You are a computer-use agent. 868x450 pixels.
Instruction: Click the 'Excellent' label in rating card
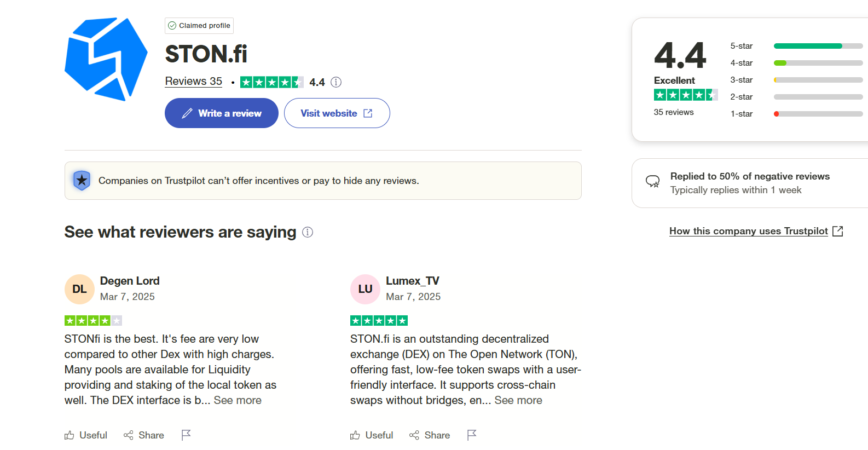tap(674, 80)
